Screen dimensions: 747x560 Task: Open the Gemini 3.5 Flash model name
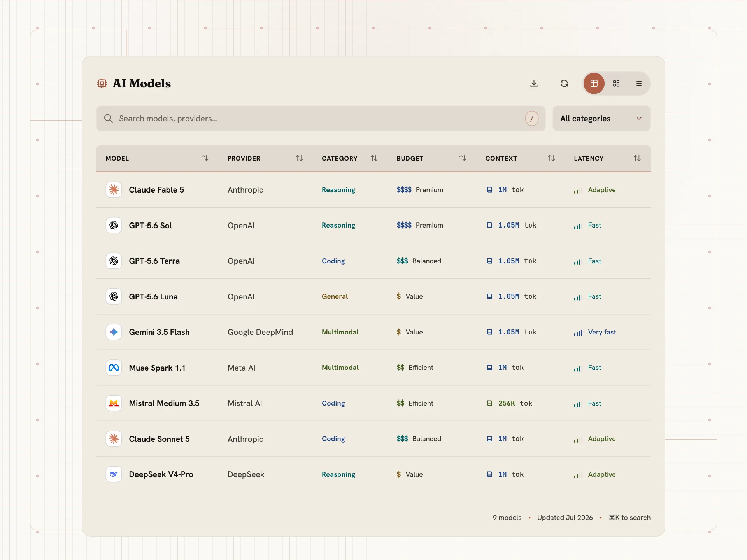tap(159, 332)
